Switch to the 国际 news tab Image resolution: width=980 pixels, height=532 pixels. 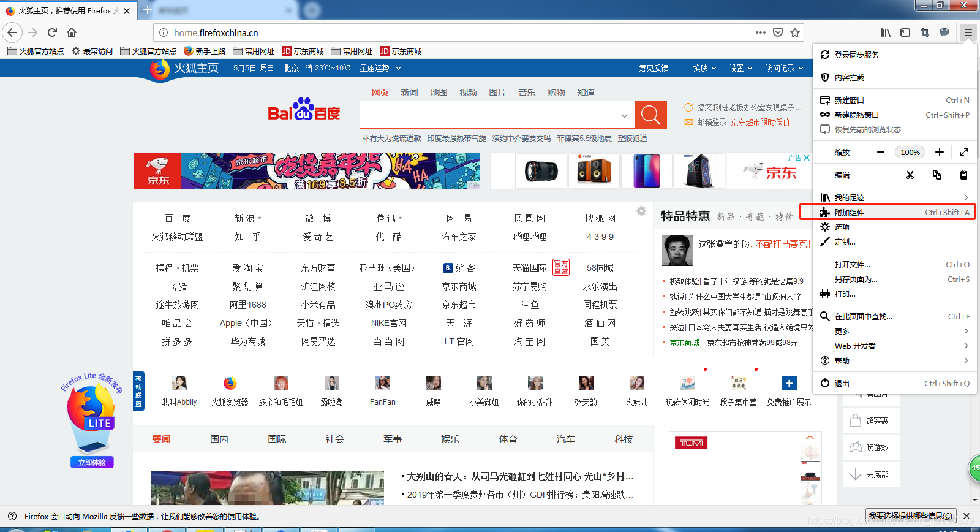click(x=277, y=439)
